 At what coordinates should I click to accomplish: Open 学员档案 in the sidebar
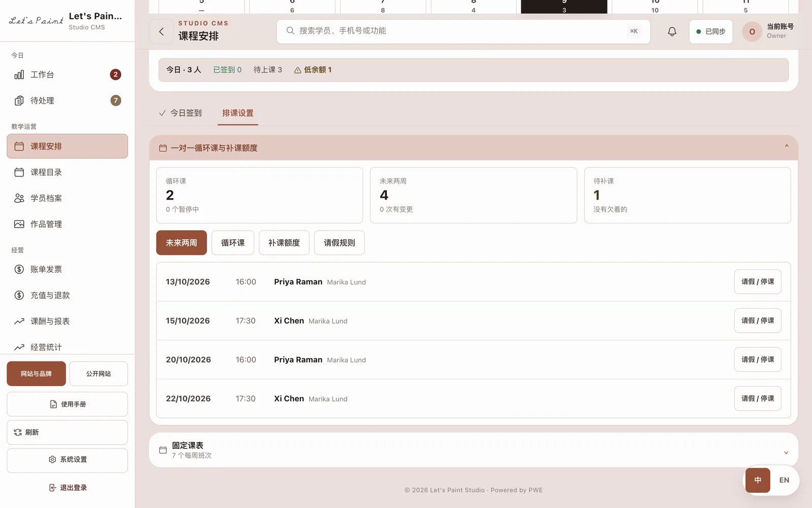click(x=67, y=198)
